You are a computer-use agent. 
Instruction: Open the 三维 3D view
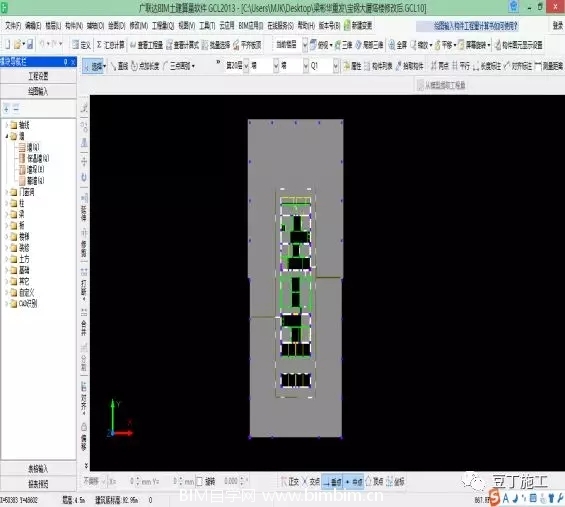coord(343,45)
